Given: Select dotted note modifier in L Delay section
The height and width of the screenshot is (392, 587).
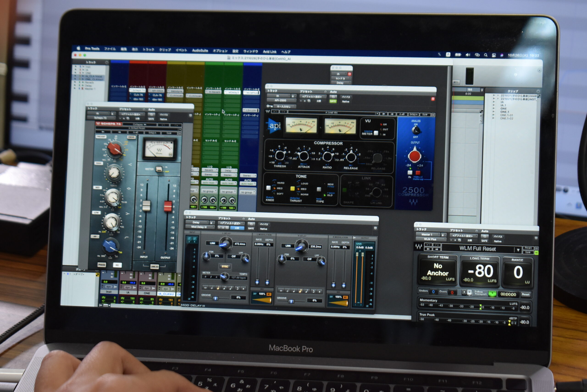Looking at the screenshot, I should coord(244,288).
